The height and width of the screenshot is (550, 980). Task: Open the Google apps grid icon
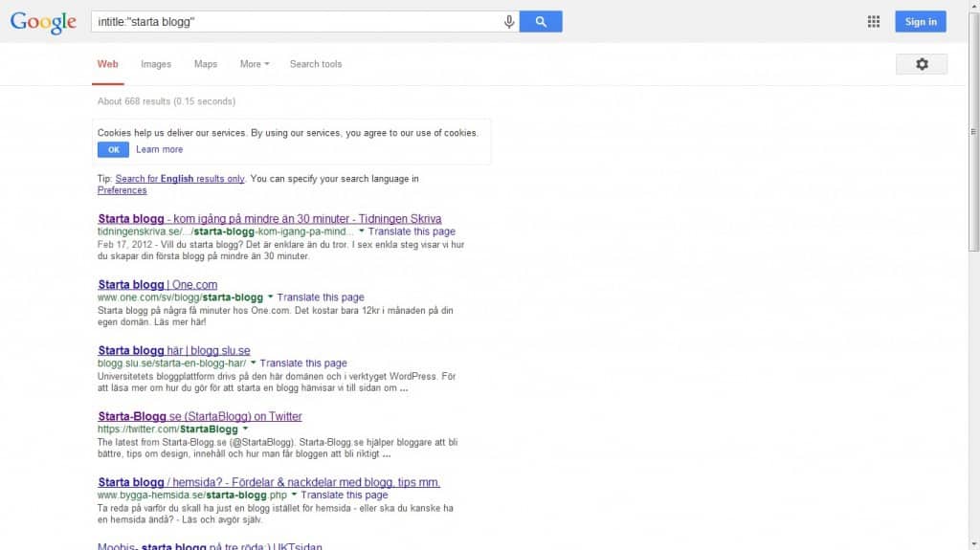point(874,22)
